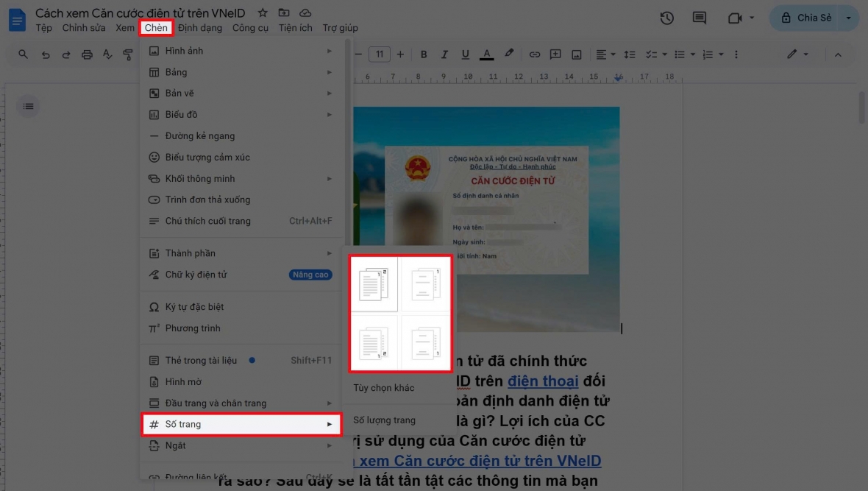The height and width of the screenshot is (491, 868).
Task: Choose top-right page number on all pages
Action: (373, 284)
